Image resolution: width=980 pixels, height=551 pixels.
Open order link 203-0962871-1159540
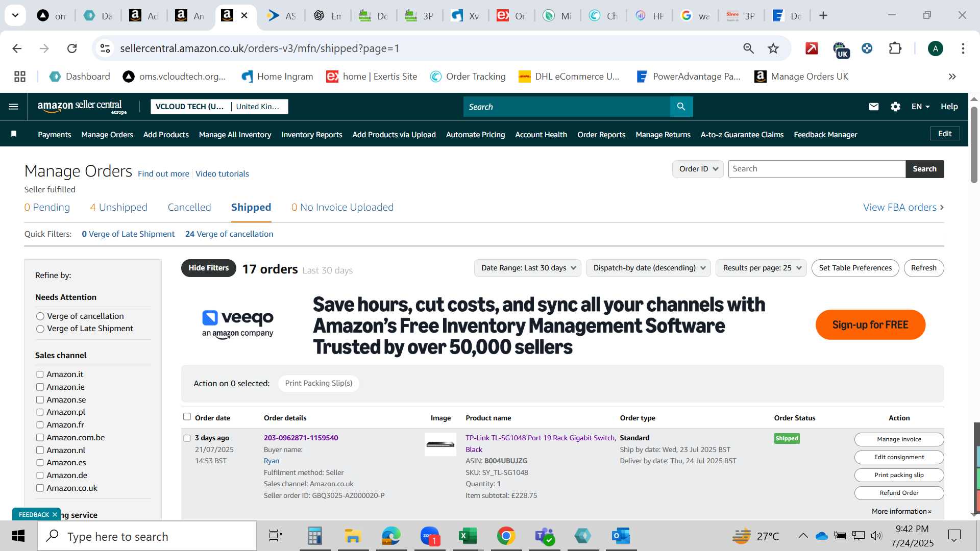301,438
